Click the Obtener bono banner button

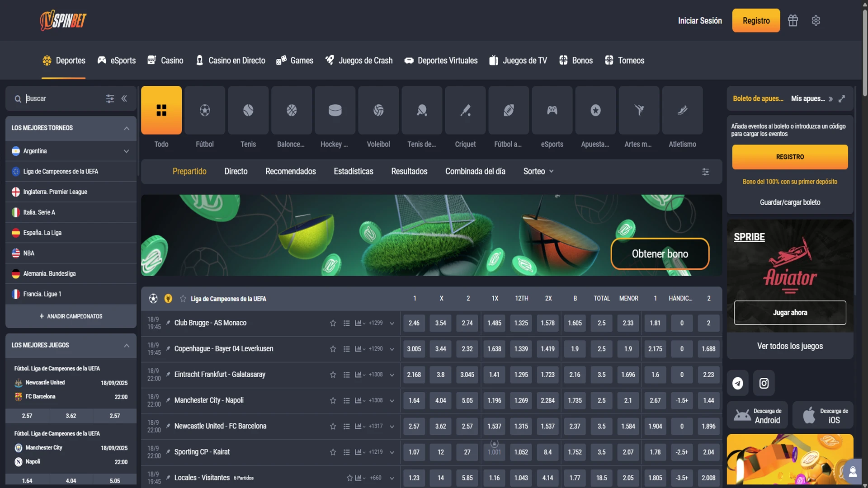[660, 254]
